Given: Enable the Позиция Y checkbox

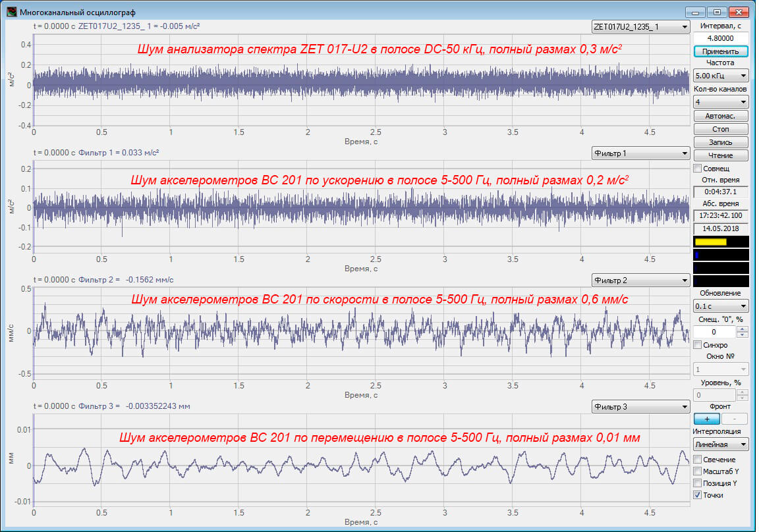Looking at the screenshot, I should tap(698, 483).
